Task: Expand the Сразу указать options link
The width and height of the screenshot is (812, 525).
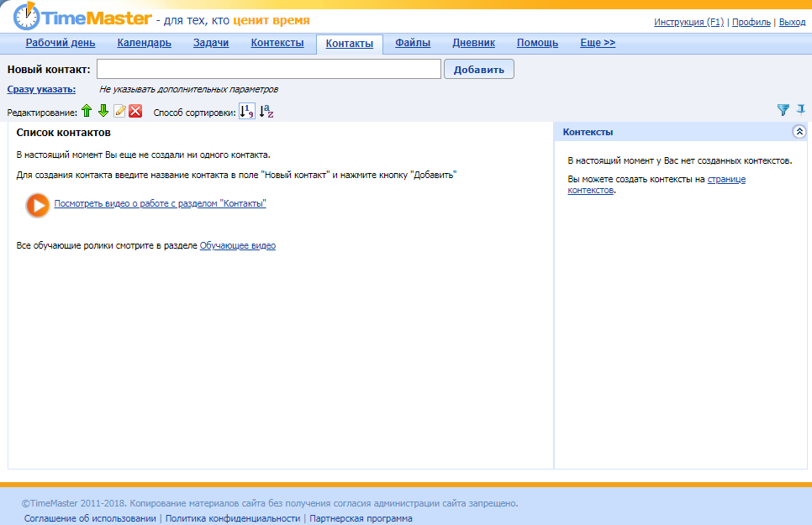Action: pos(41,89)
